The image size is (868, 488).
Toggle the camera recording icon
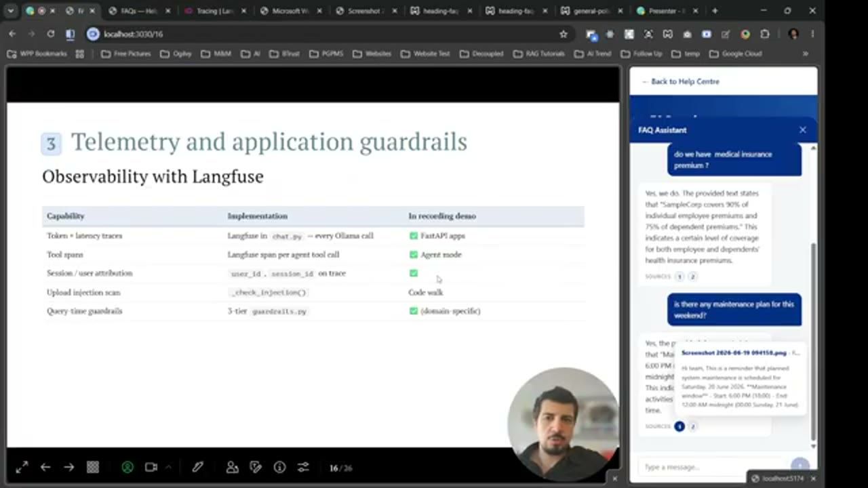pos(151,467)
